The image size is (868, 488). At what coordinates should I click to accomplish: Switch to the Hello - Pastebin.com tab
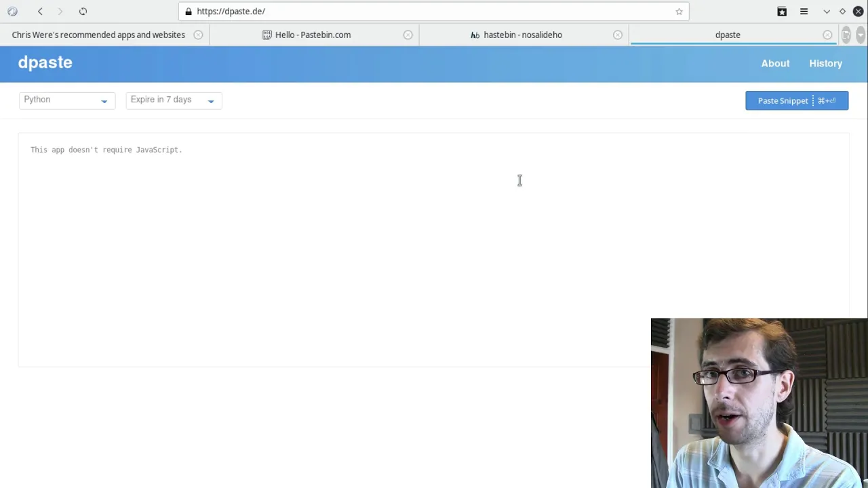(x=313, y=35)
